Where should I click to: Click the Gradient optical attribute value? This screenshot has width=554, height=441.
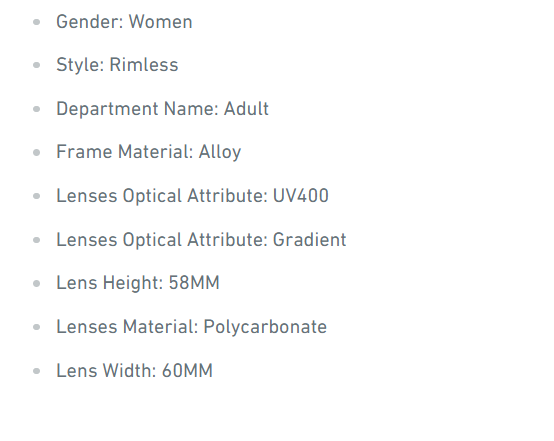point(310,240)
